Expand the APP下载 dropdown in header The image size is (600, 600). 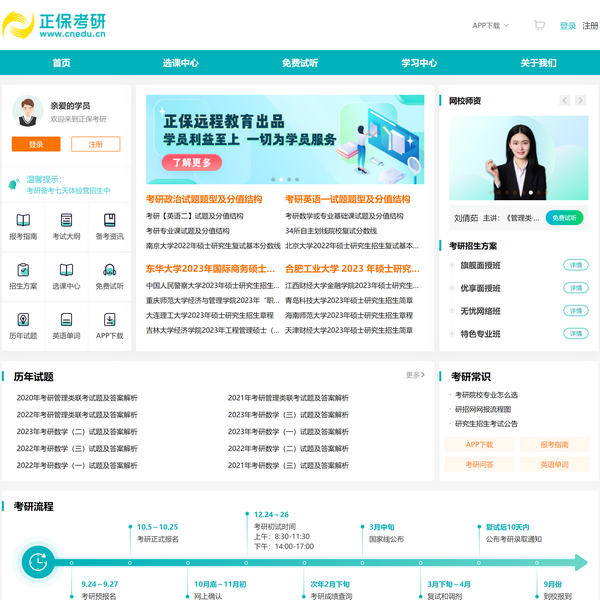click(490, 26)
